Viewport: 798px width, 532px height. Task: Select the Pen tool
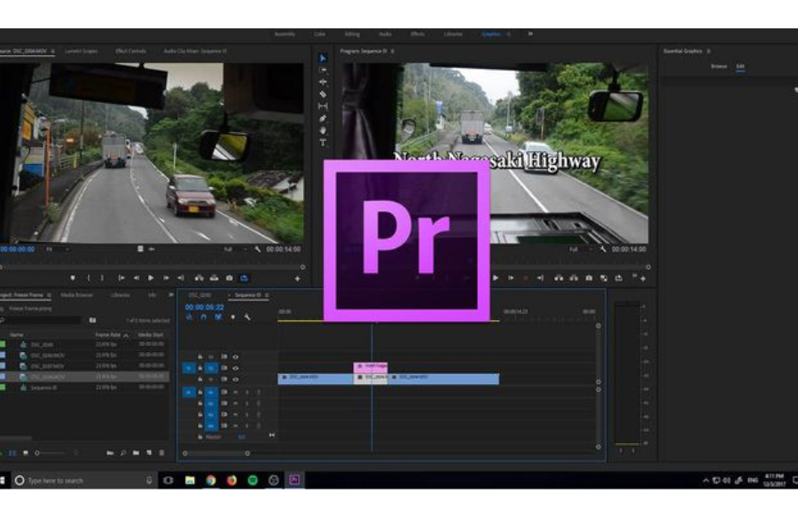[x=323, y=118]
